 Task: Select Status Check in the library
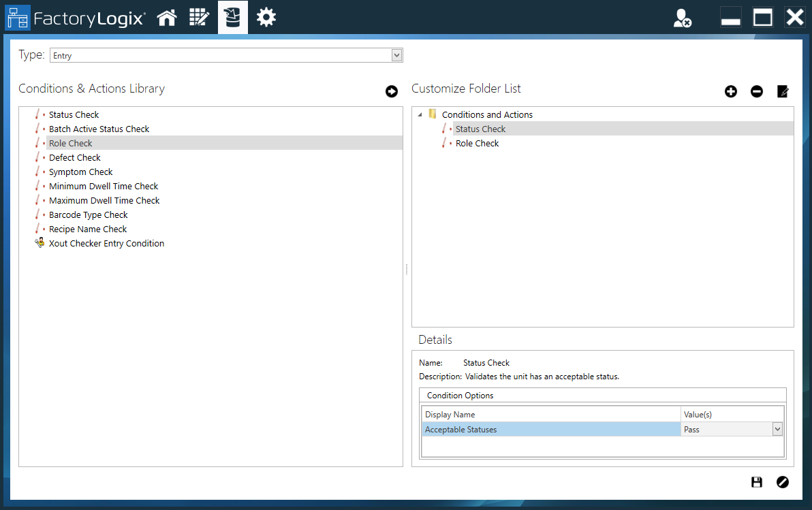(74, 114)
